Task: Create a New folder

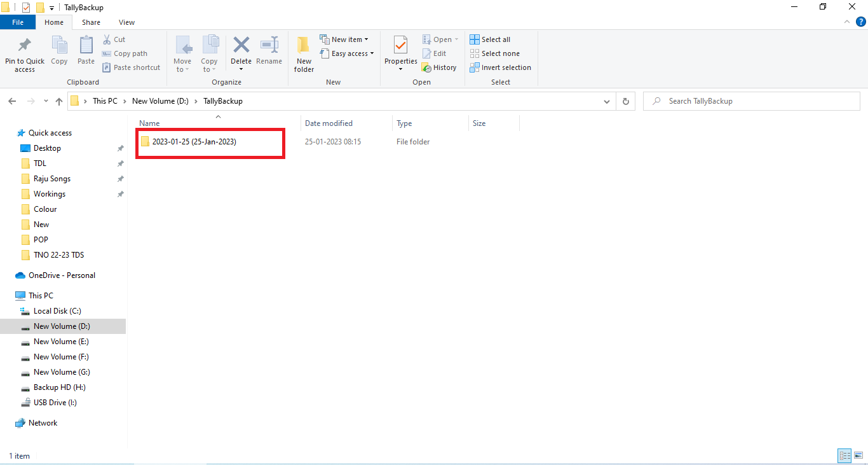Action: click(x=303, y=54)
